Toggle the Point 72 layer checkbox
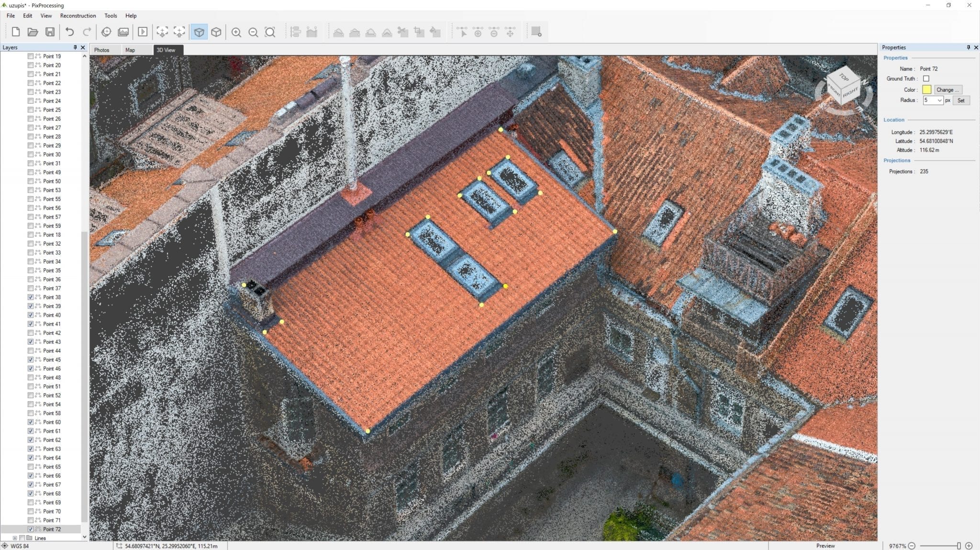 tap(31, 529)
